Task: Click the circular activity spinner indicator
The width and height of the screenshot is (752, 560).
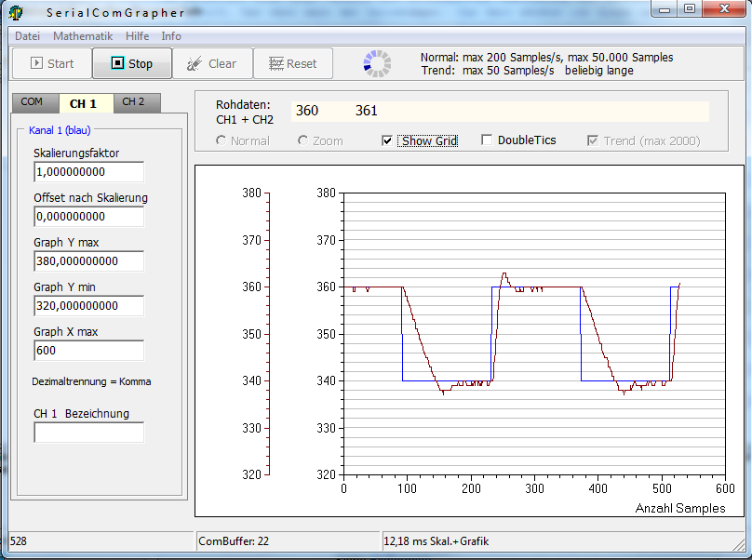Action: click(377, 63)
